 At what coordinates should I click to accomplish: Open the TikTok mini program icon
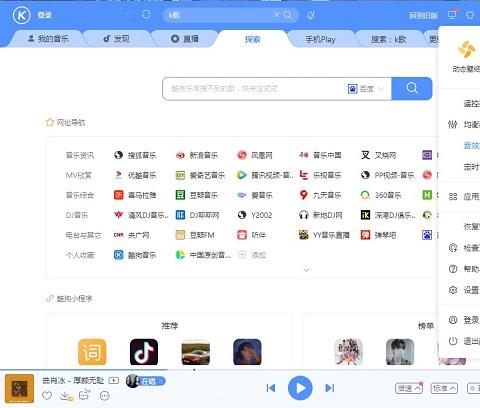point(144,352)
